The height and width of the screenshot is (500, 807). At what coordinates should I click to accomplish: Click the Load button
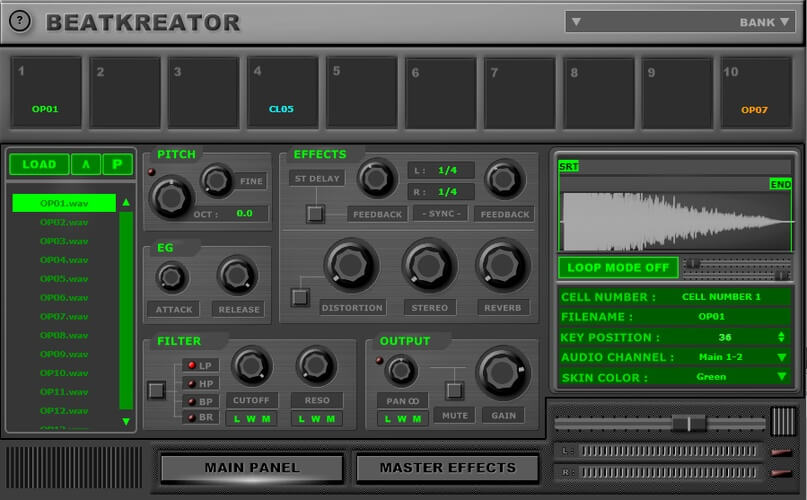[x=39, y=164]
